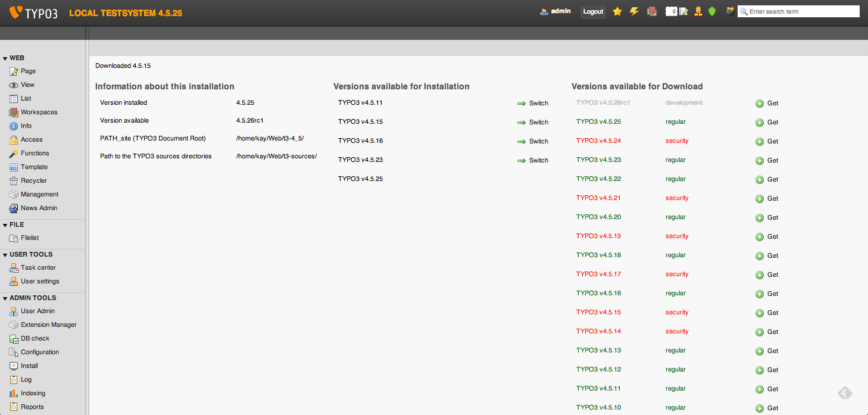868x415 pixels.
Task: Open the View module
Action: tap(22, 85)
